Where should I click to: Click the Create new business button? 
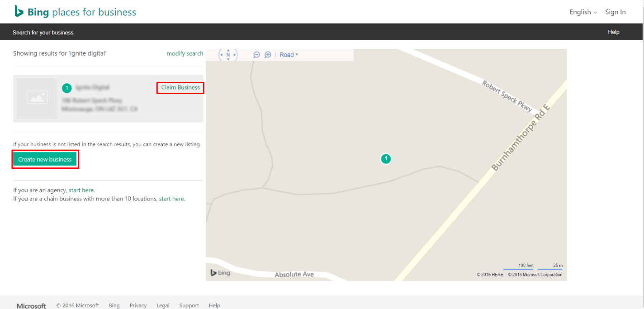click(45, 159)
